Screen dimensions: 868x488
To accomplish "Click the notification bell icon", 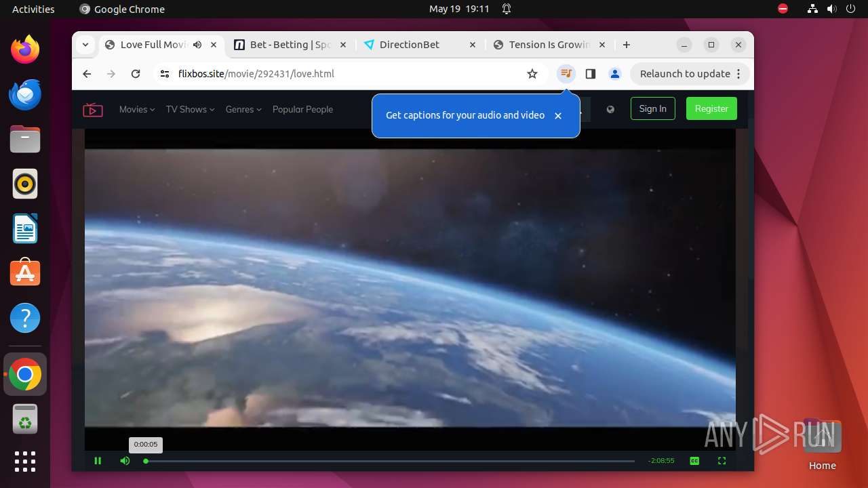I will click(x=507, y=9).
